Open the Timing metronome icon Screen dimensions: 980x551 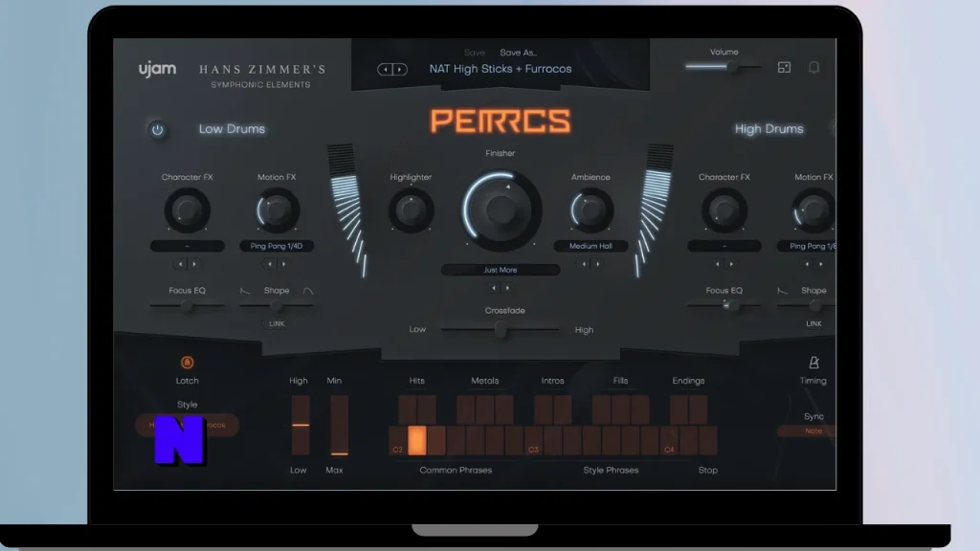[x=813, y=363]
